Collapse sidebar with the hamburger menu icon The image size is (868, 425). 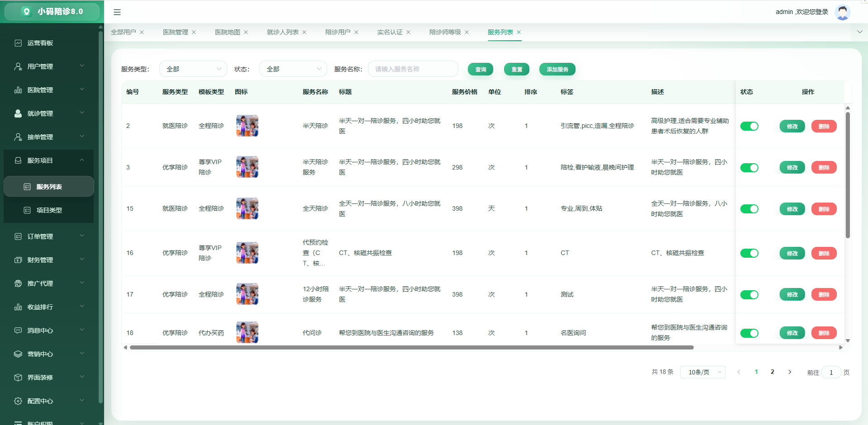point(117,12)
